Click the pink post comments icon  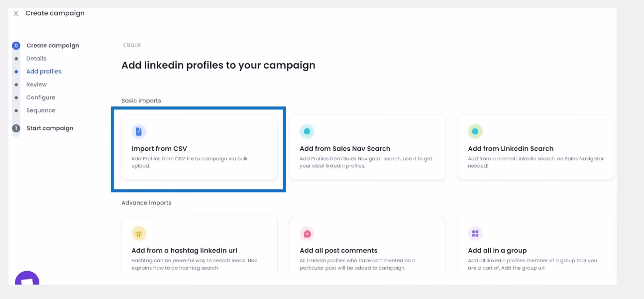[x=307, y=234]
